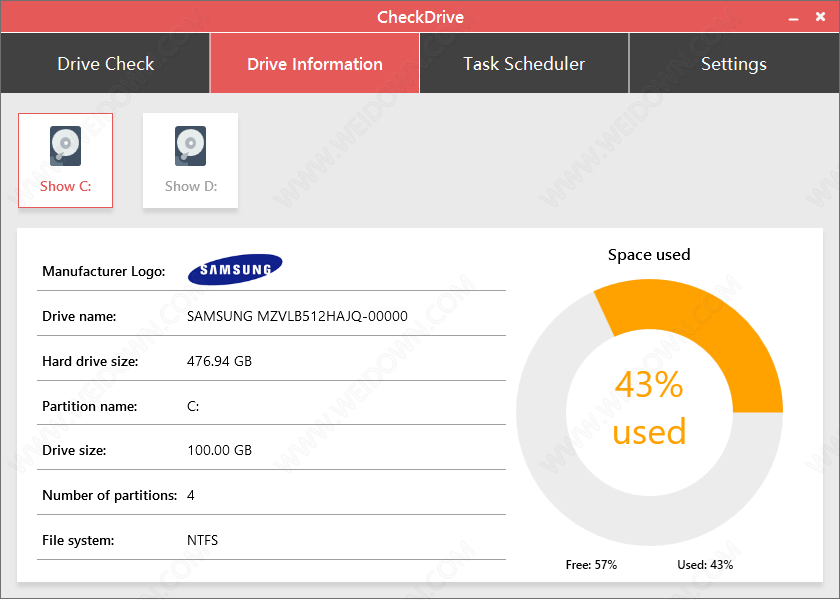Select drive name SAMSUNG MZVLB512HAJQ-00000
The width and height of the screenshot is (840, 600).
pyautogui.click(x=297, y=316)
